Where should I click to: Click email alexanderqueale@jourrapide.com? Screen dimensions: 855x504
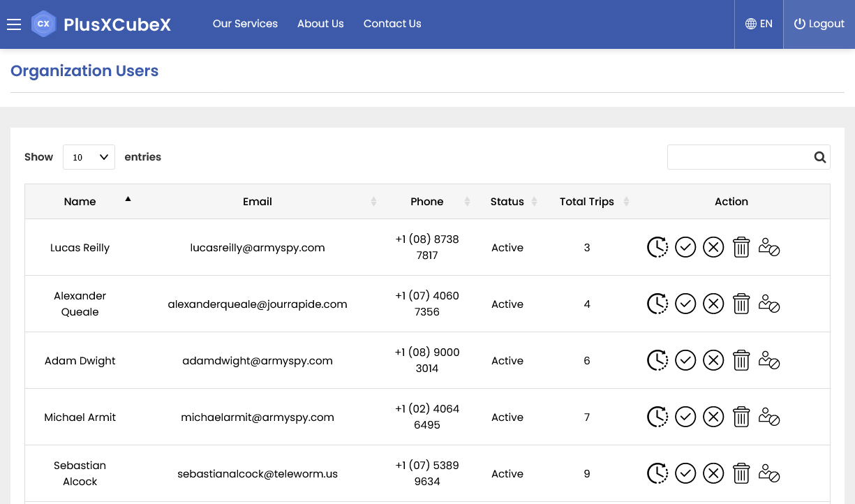(x=258, y=304)
